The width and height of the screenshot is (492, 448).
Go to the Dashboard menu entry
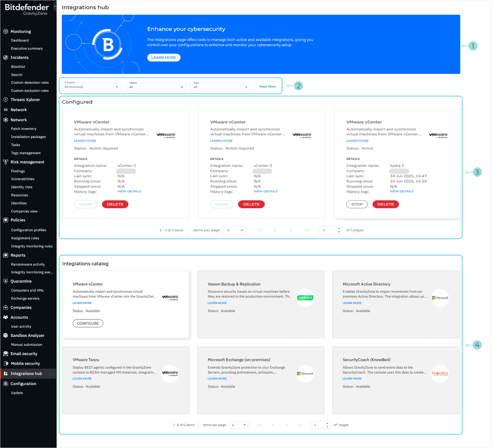coord(20,40)
